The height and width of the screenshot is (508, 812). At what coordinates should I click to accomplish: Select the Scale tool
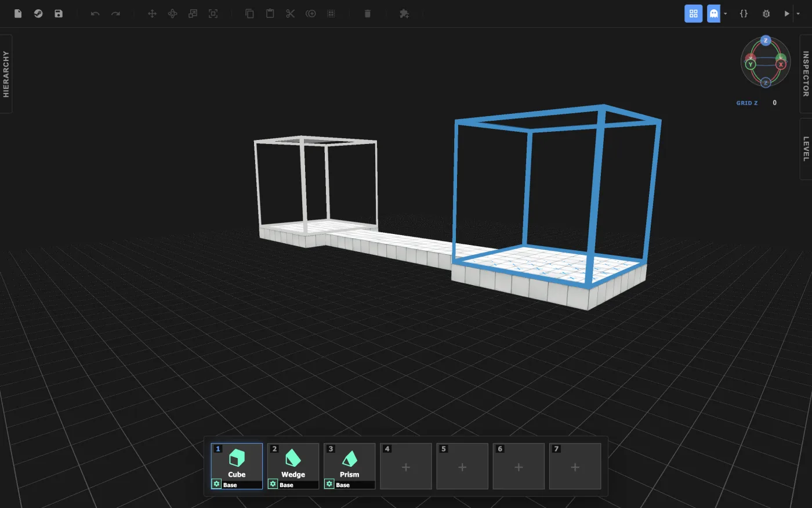(x=193, y=13)
